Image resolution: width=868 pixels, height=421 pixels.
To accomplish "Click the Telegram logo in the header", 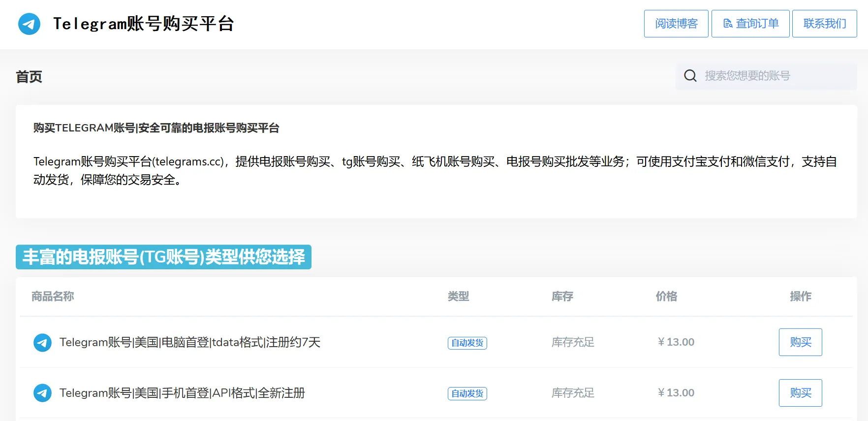I will [x=29, y=24].
